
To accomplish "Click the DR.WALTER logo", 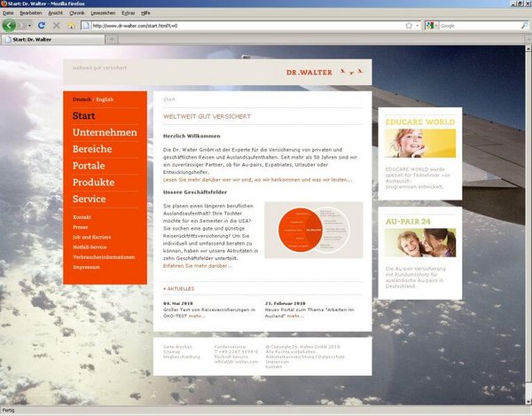I will [325, 72].
